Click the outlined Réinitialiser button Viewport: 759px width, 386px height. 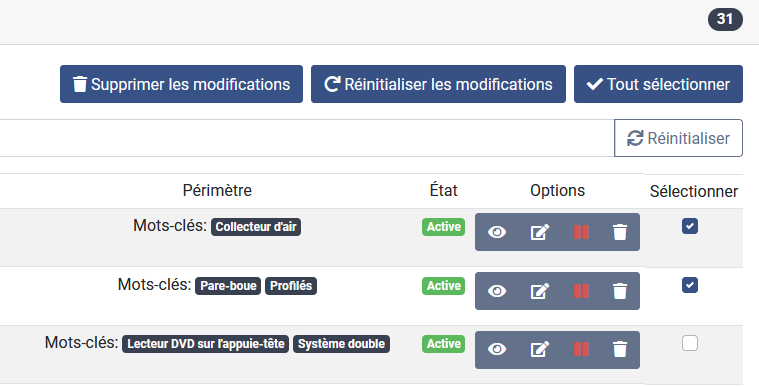678,138
